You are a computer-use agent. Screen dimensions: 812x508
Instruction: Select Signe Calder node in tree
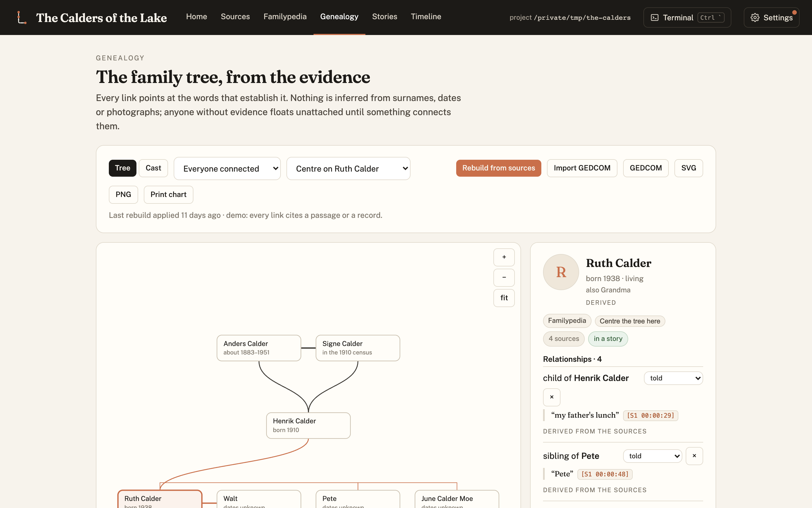pyautogui.click(x=358, y=348)
